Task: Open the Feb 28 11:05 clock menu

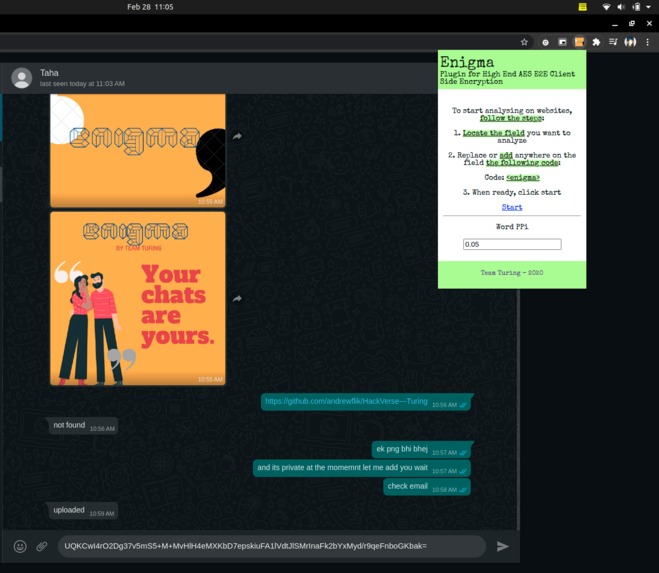Action: tap(150, 7)
